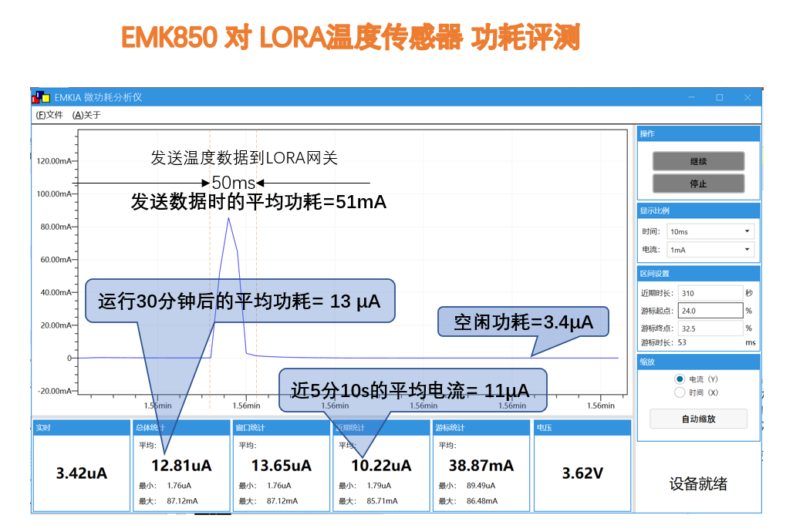793x532 pixels.
Task: Click the 游标起点 field showing 24.0
Action: tap(710, 310)
